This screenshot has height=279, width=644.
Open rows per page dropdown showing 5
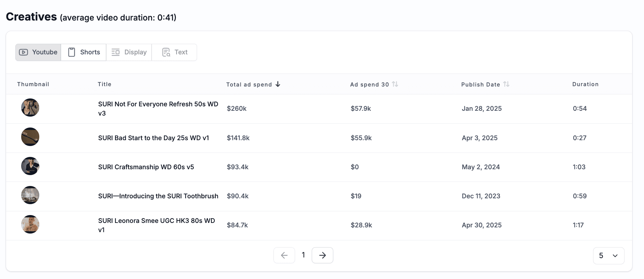point(609,256)
